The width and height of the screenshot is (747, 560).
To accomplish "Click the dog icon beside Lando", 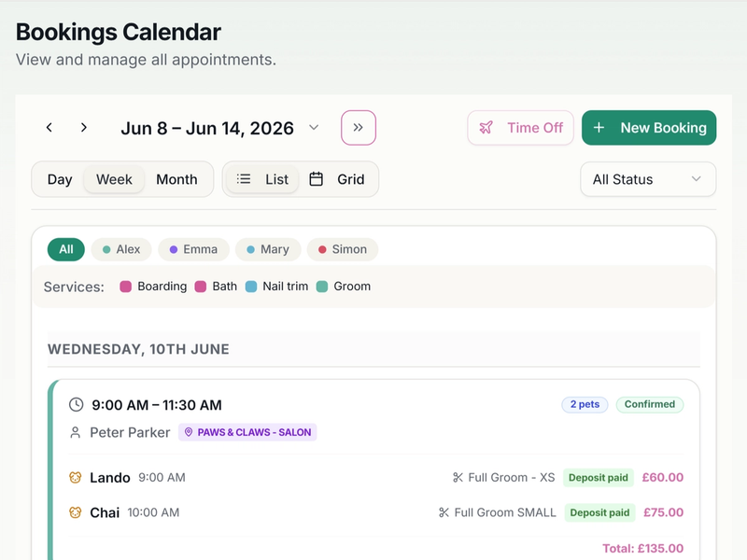I will pyautogui.click(x=76, y=477).
